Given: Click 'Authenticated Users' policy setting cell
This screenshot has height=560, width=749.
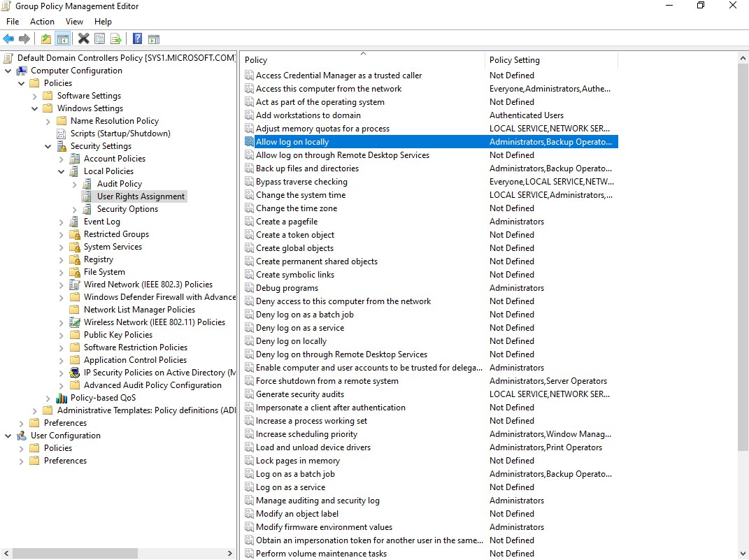Looking at the screenshot, I should [x=527, y=115].
